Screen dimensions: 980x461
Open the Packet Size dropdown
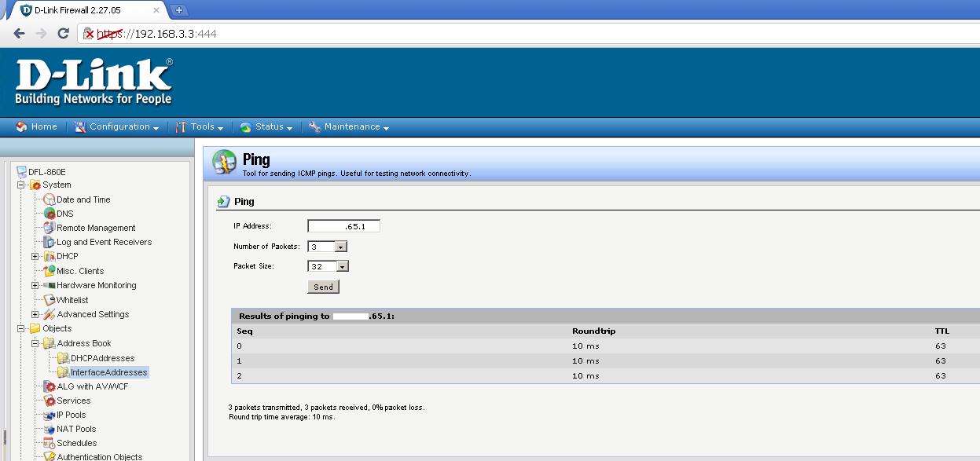340,266
